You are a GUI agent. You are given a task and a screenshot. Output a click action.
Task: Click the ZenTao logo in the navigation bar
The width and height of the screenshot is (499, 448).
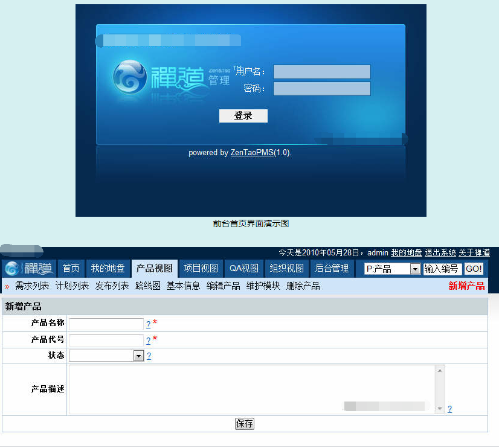[x=29, y=269]
